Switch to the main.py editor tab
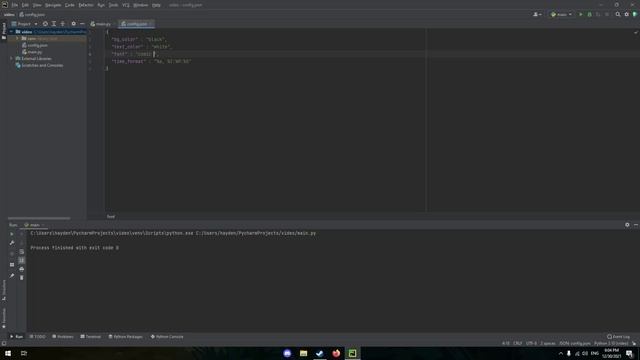 click(x=101, y=24)
